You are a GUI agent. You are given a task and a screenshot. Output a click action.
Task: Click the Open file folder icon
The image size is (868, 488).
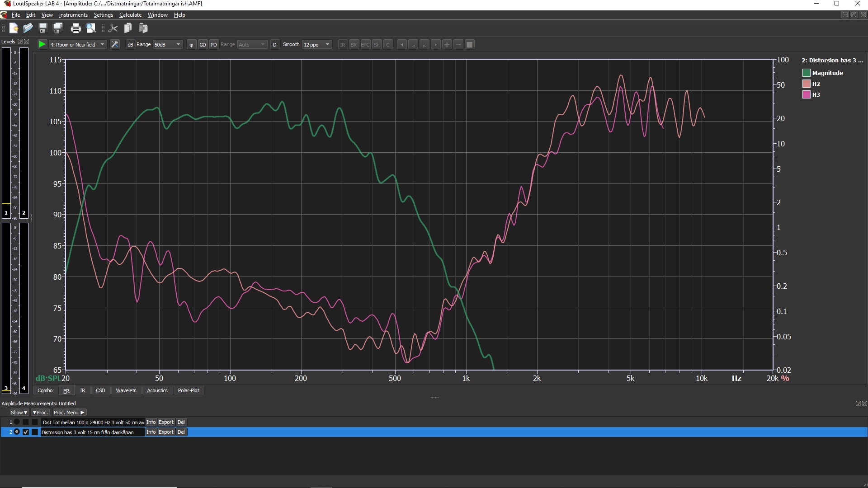pyautogui.click(x=28, y=28)
